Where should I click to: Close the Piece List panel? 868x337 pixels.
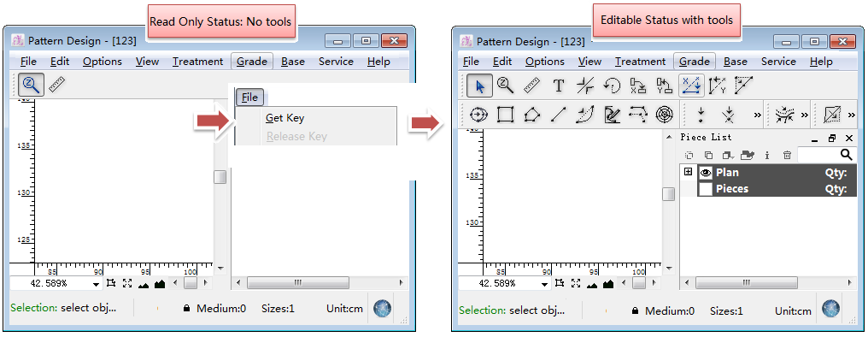(x=849, y=138)
